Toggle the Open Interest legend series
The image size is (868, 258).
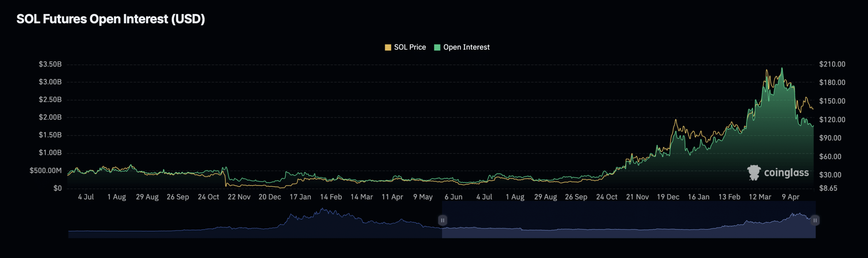pos(462,47)
